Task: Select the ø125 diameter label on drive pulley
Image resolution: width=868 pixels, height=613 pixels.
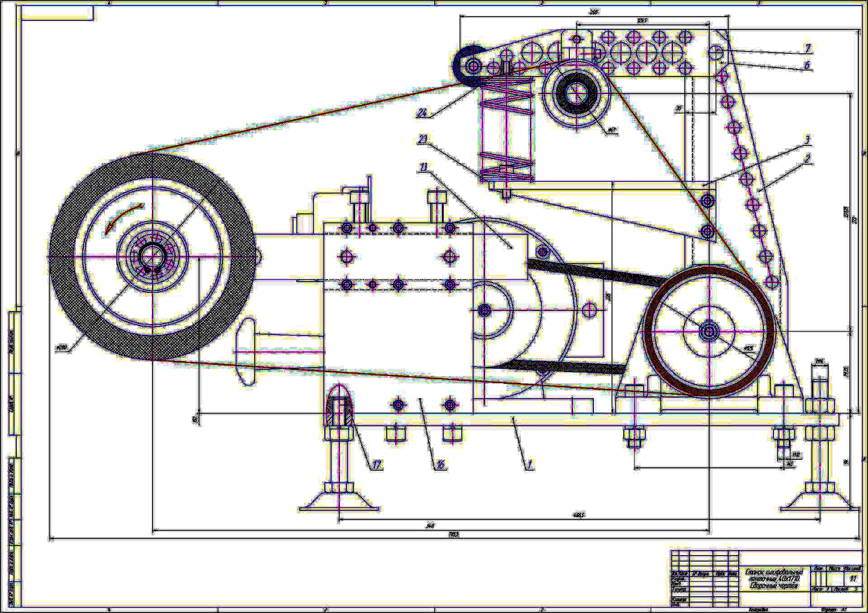Action: coord(749,349)
